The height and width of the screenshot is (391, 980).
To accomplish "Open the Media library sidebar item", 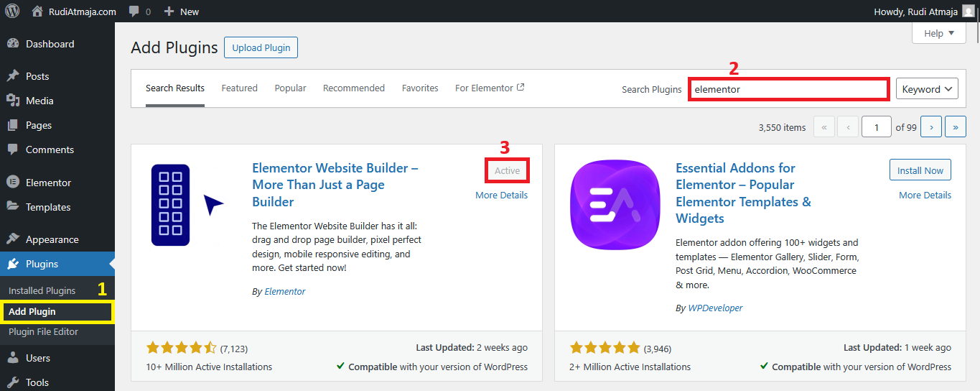I will [39, 101].
